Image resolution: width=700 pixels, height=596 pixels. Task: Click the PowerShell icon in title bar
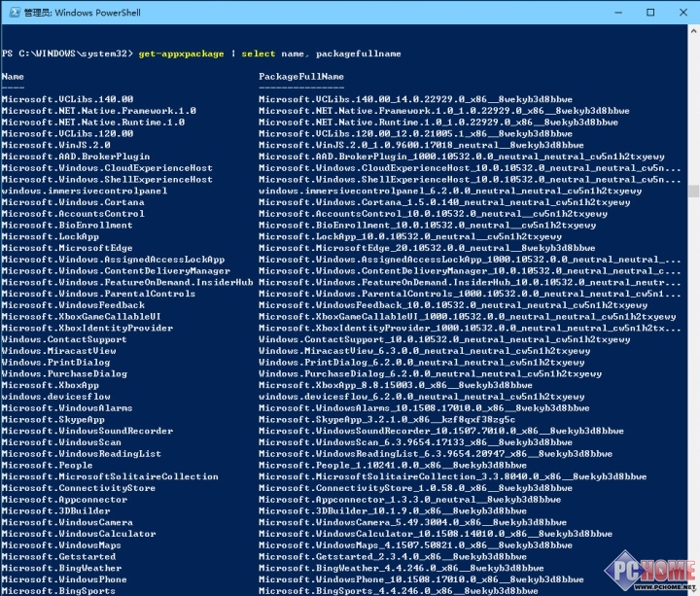pyautogui.click(x=15, y=12)
